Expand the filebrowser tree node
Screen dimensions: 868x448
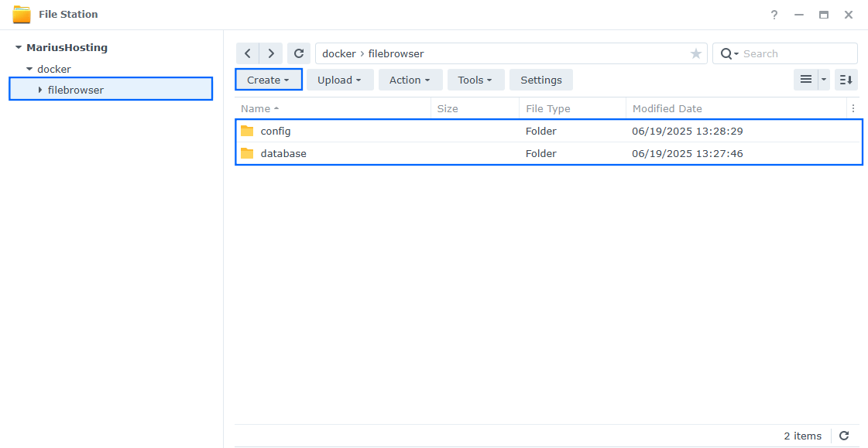(x=39, y=90)
